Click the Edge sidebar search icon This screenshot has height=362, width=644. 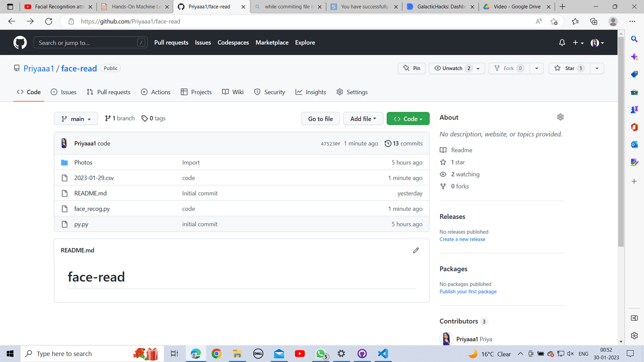(x=634, y=39)
